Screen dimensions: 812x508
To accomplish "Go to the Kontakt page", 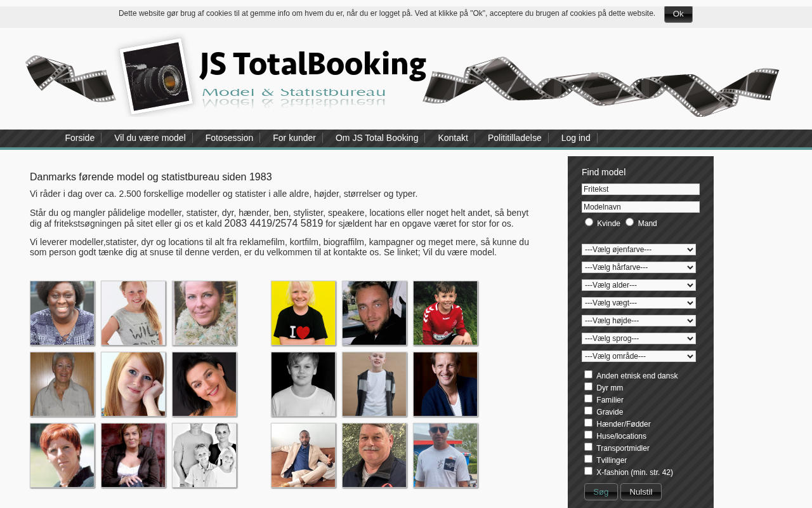I will (x=453, y=138).
